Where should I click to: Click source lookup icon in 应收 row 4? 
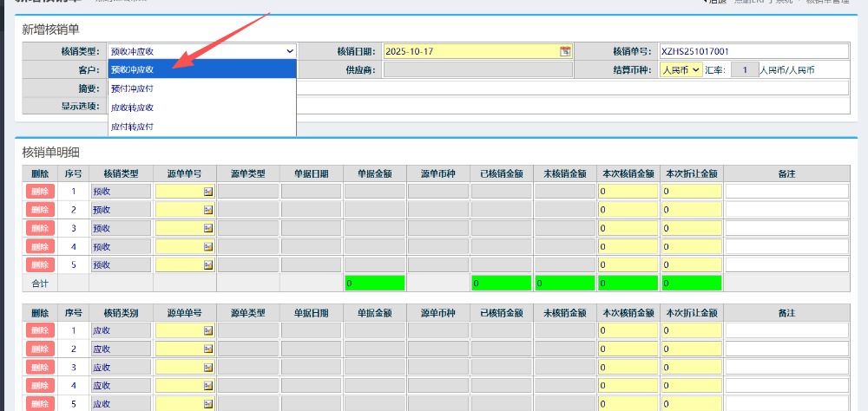coord(208,385)
